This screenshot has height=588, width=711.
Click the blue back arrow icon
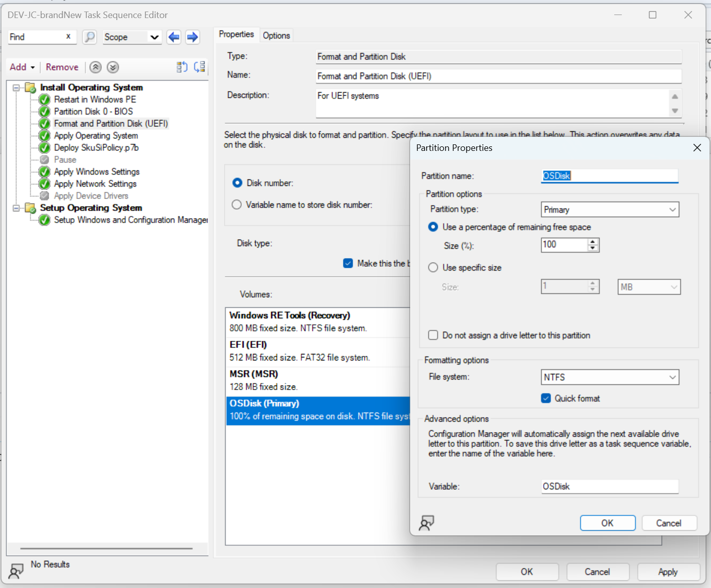174,37
